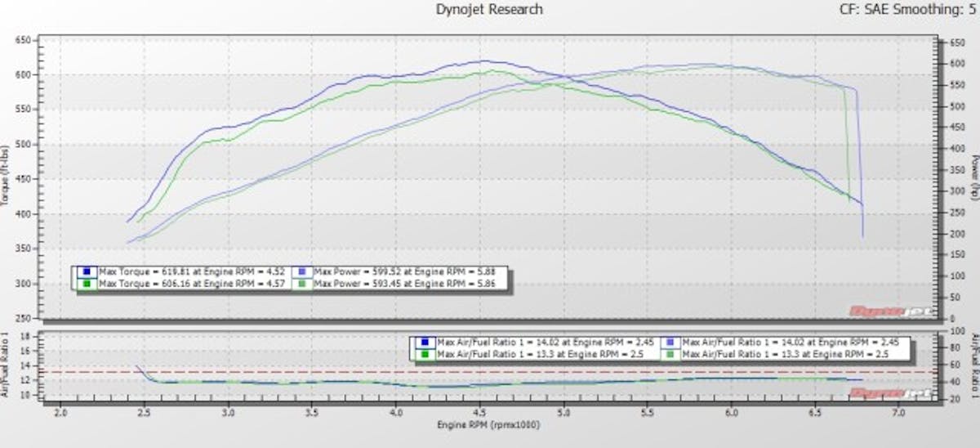Viewport: 980px width, 448px height.
Task: Click the Dynojet Research chart title
Action: (490, 10)
